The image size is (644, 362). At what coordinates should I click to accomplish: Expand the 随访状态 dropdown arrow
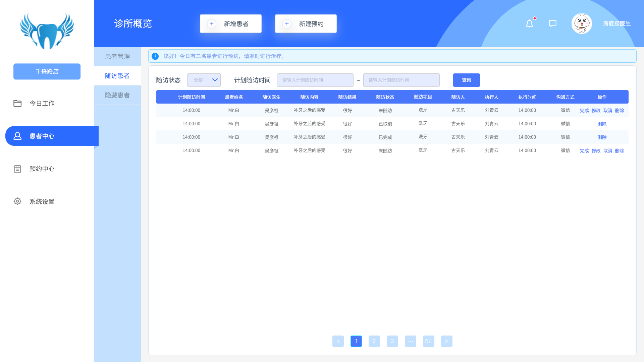click(215, 80)
